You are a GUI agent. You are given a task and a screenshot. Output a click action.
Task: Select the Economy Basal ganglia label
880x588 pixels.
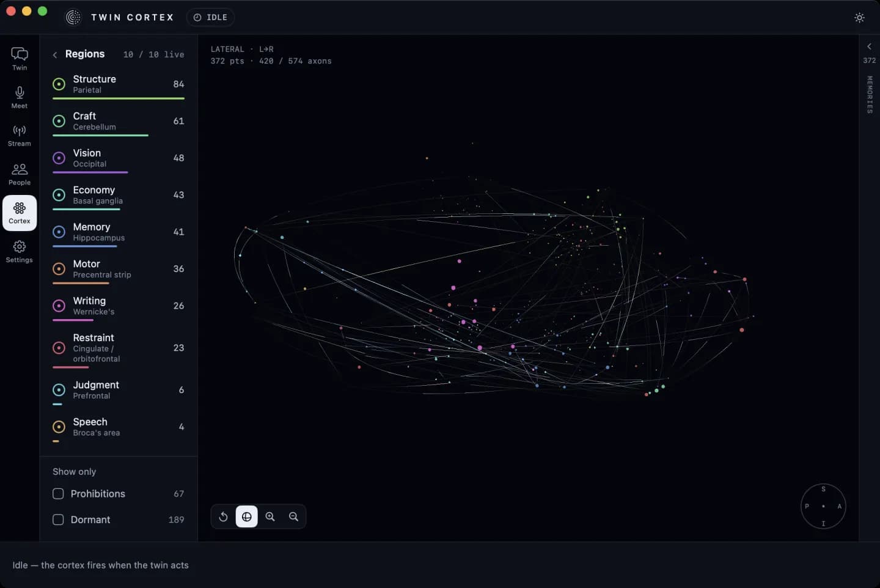pyautogui.click(x=98, y=195)
